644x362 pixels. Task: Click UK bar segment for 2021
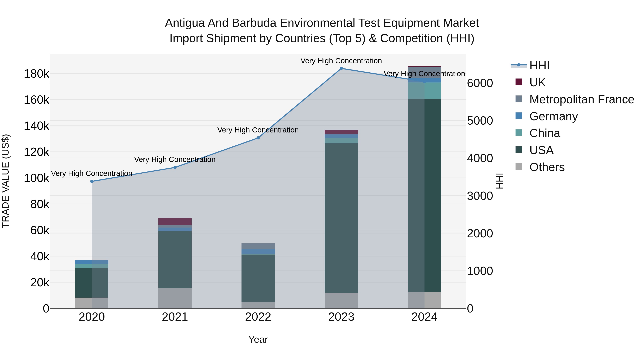175,222
